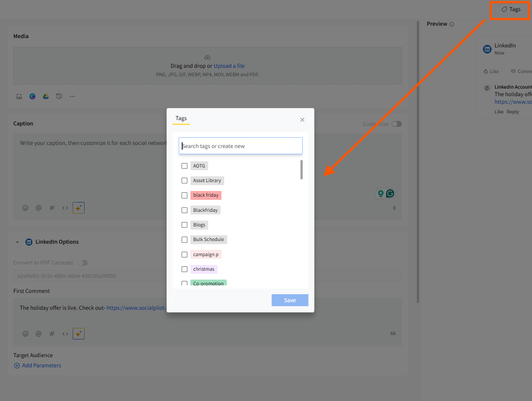Click the tags list scrollbar
532x401 pixels.
[302, 170]
